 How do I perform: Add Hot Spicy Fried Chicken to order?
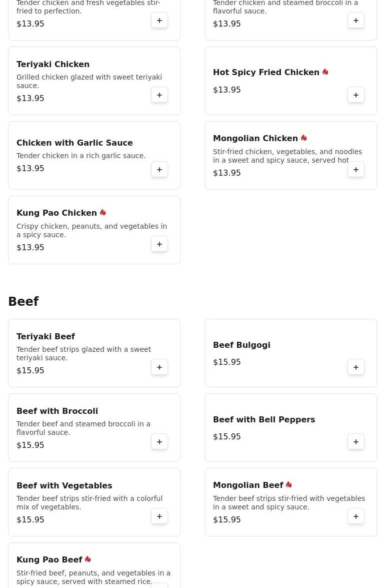[356, 95]
